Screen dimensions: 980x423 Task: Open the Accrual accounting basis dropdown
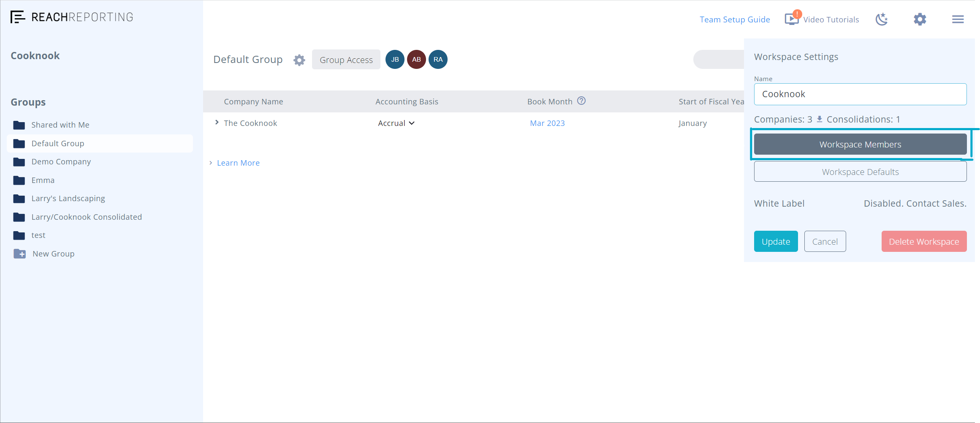[396, 123]
